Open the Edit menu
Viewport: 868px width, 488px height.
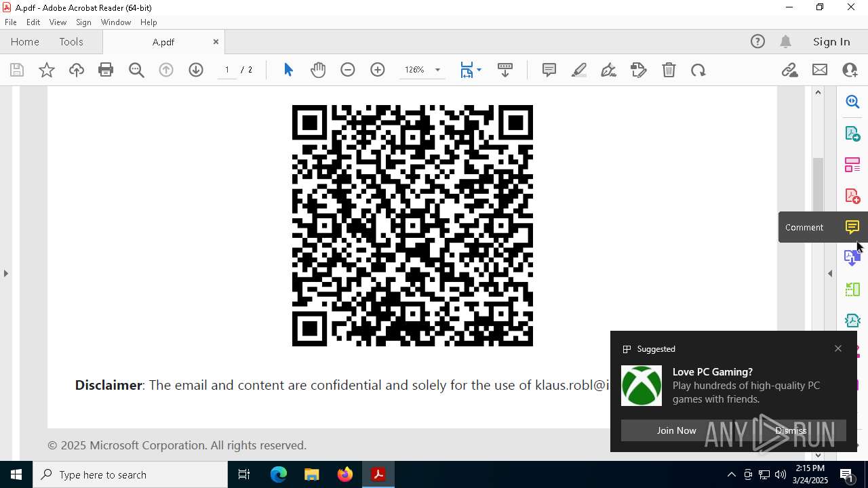pyautogui.click(x=33, y=22)
